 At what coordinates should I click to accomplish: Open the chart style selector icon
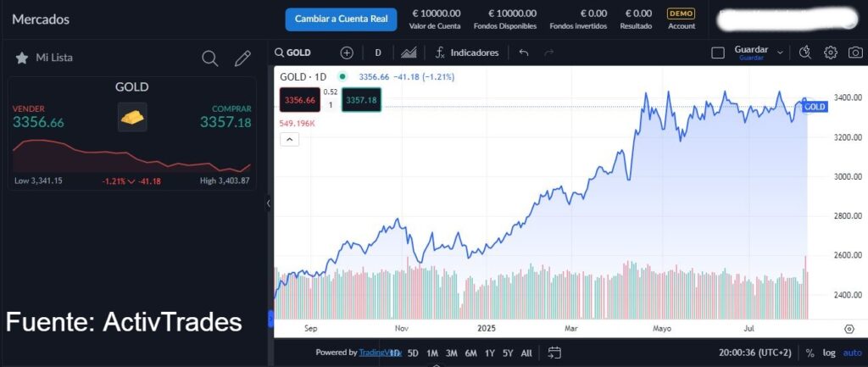pos(409,53)
